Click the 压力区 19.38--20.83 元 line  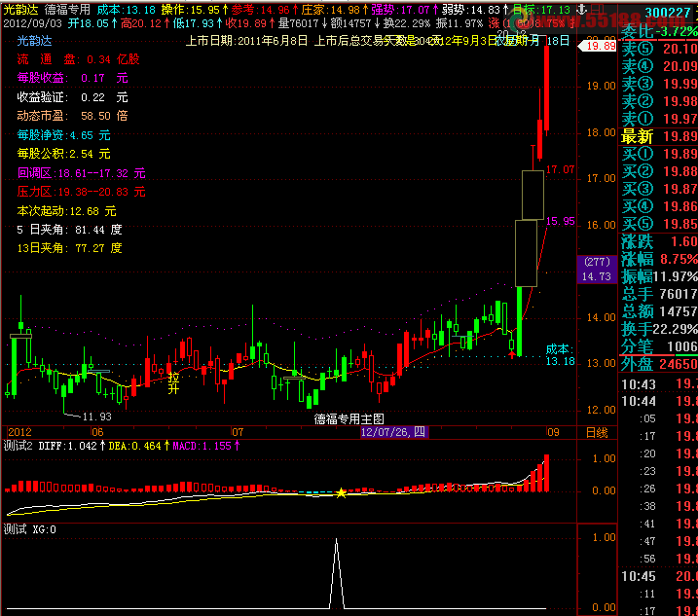coord(82,192)
